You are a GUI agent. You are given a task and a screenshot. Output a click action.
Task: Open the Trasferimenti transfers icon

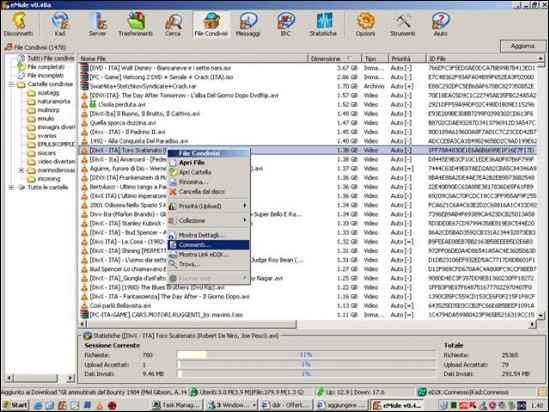coord(135,24)
